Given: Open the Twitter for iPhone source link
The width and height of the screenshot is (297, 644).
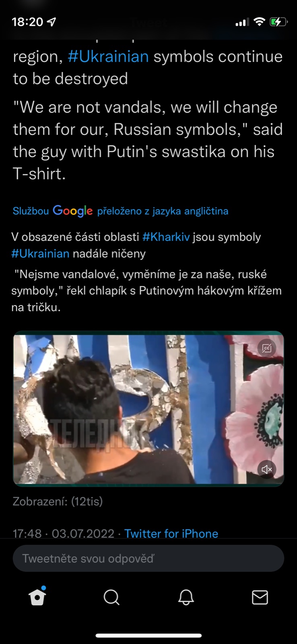Looking at the screenshot, I should (171, 533).
